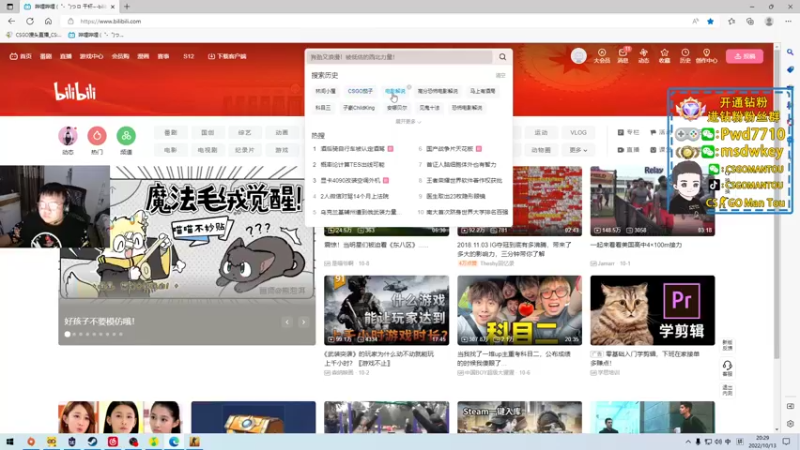Focus the bilibili search input field
800x450 pixels.
[x=401, y=57]
